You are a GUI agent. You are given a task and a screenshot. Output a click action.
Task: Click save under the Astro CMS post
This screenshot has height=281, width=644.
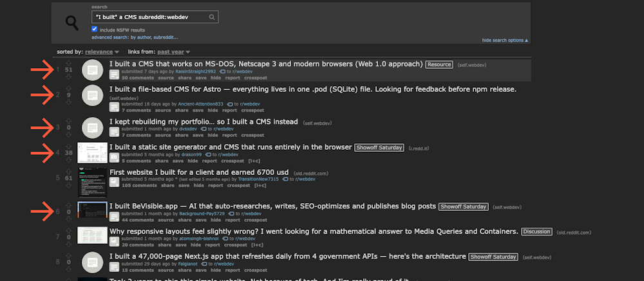coord(198,111)
